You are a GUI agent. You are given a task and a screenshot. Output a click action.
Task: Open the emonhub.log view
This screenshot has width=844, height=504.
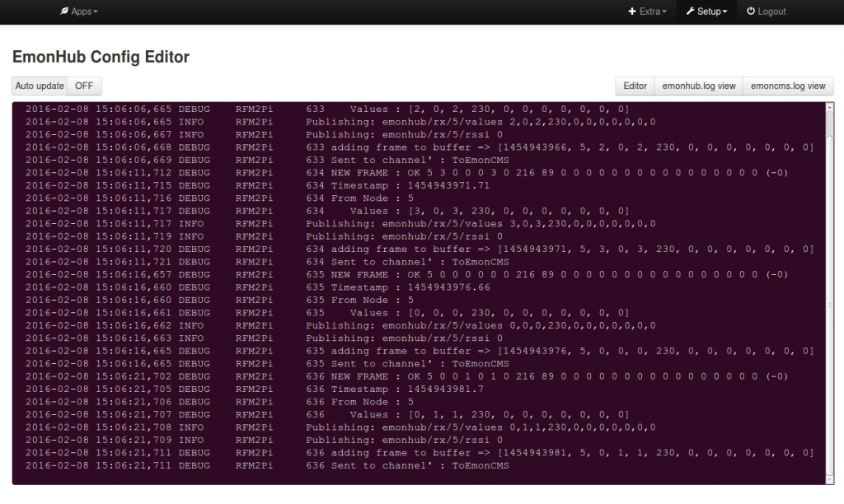[699, 86]
